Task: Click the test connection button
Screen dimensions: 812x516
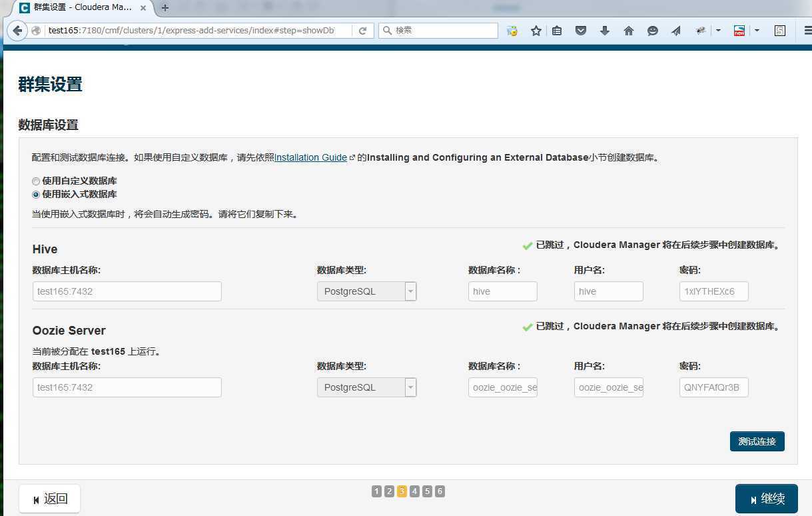Action: [x=757, y=441]
